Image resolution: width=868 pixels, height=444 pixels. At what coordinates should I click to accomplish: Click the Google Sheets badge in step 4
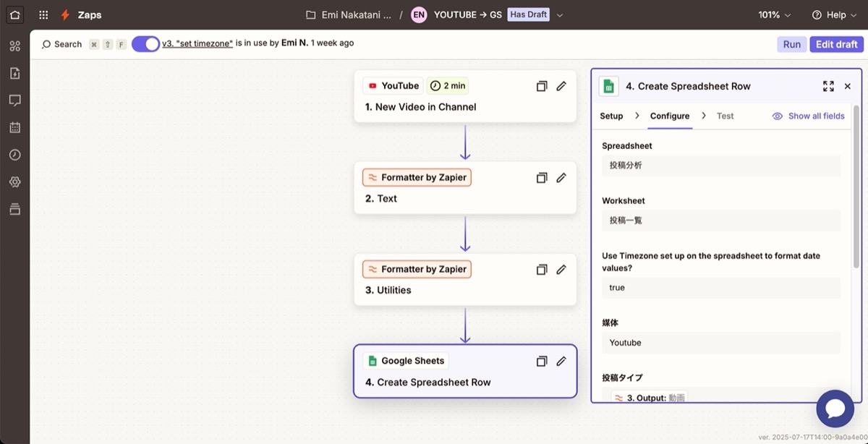click(x=406, y=362)
